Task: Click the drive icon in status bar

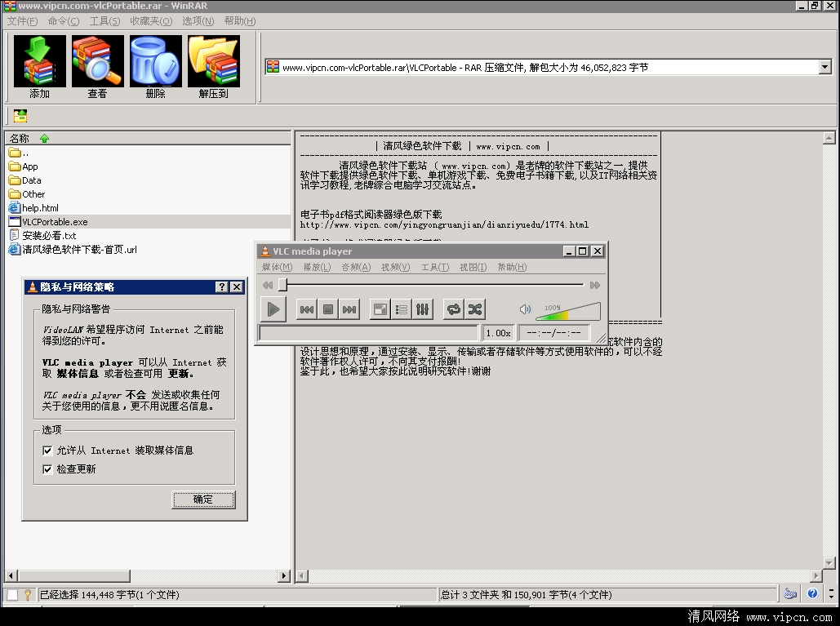Action: click(790, 593)
